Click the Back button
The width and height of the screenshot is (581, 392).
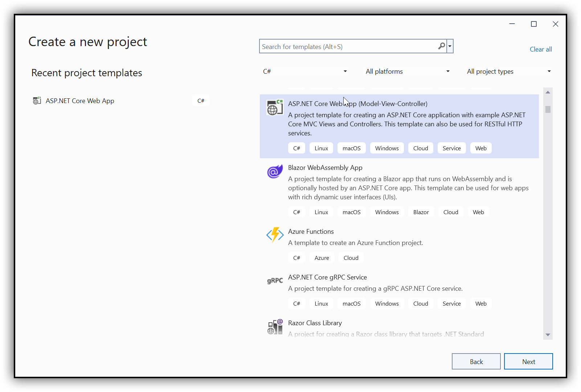coord(476,361)
